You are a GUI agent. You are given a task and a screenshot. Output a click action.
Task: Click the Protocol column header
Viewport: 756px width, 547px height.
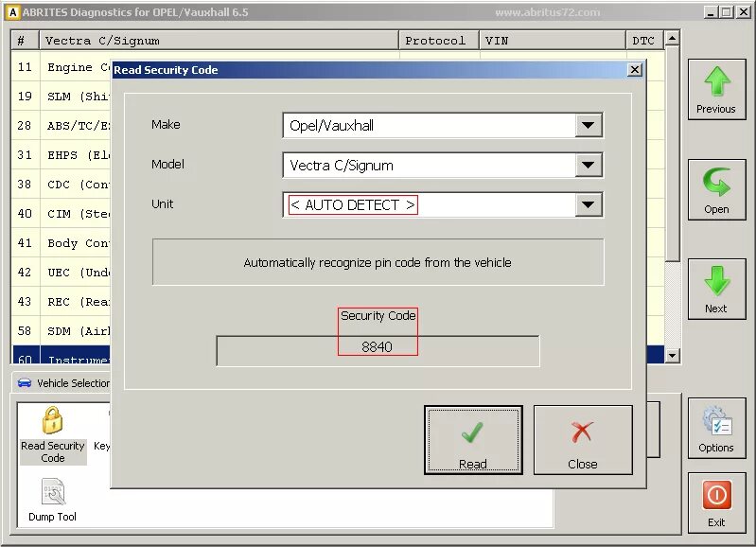coord(439,41)
